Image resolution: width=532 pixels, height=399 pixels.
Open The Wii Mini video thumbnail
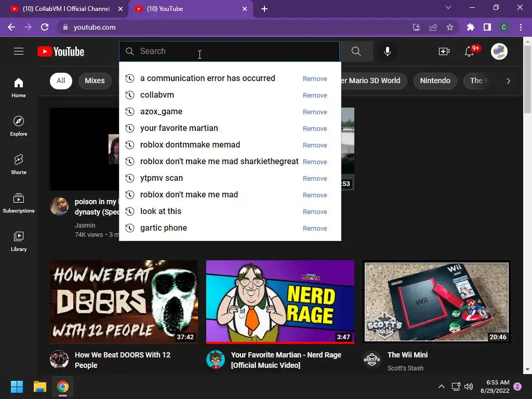(436, 302)
